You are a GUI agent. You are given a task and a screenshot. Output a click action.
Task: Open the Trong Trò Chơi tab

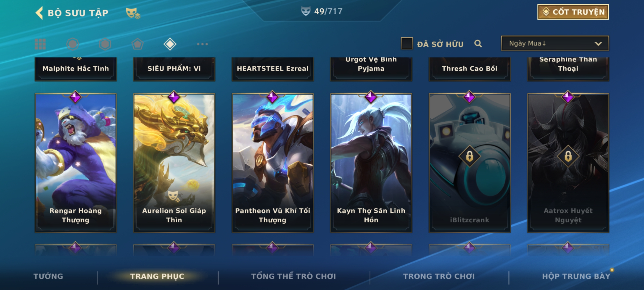(439, 276)
